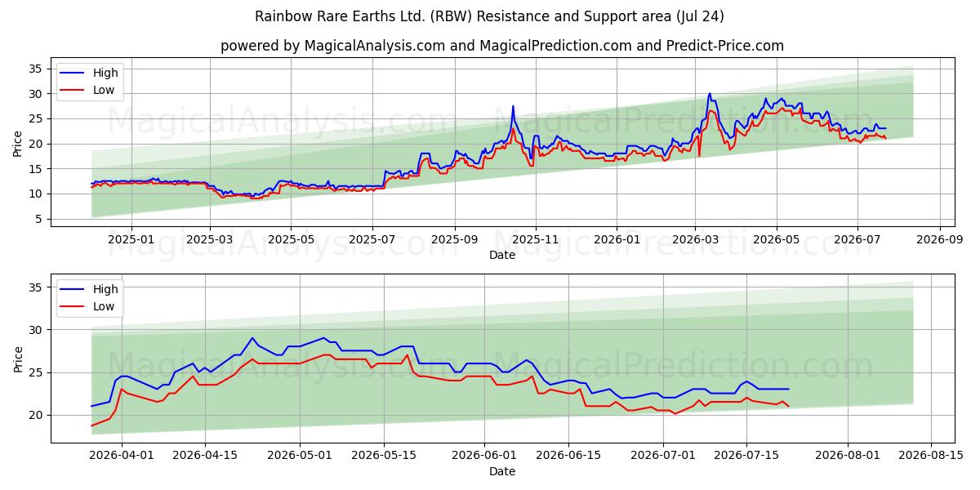Click the price spike peak near 2026-03 in top chart
Image resolution: width=980 pixels, height=490 pixels.
pyautogui.click(x=710, y=94)
